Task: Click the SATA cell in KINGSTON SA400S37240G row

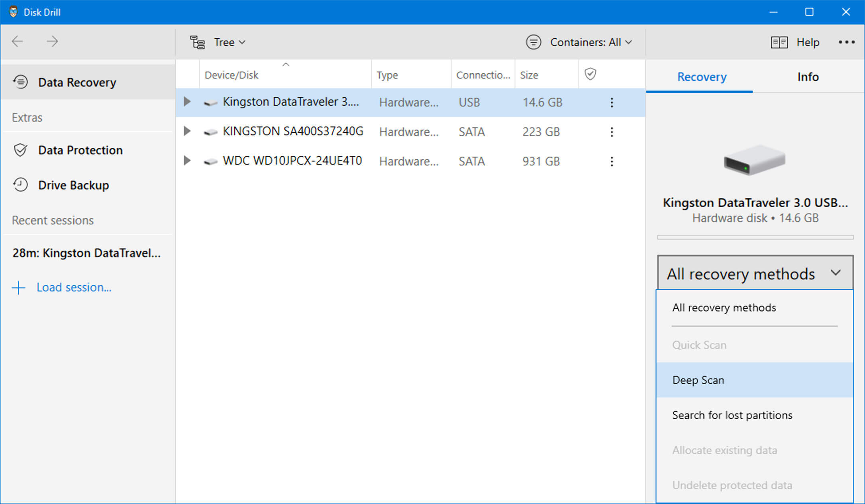Action: tap(472, 132)
